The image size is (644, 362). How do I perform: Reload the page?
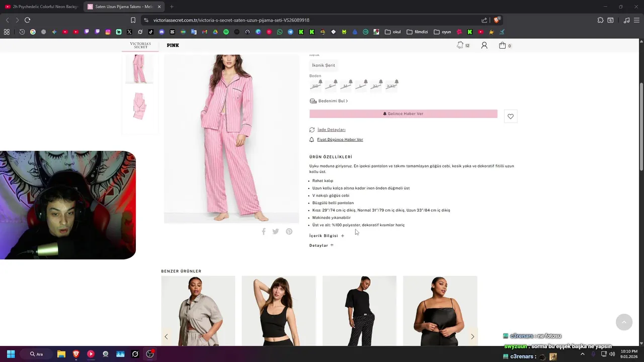pos(27,20)
